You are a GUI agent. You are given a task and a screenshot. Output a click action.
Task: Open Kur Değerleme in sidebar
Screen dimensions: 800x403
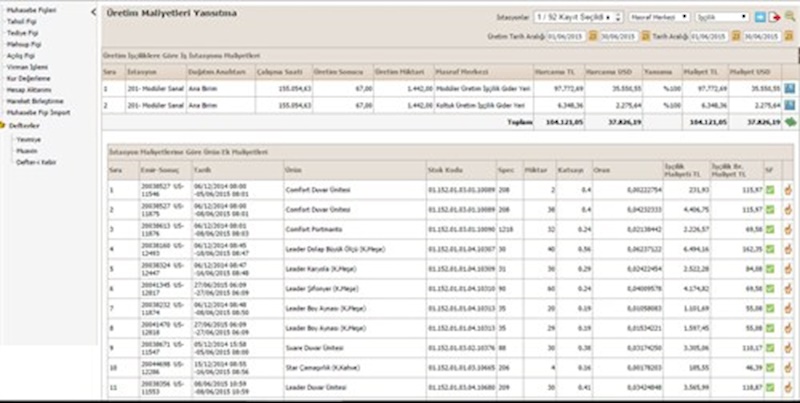coord(28,79)
